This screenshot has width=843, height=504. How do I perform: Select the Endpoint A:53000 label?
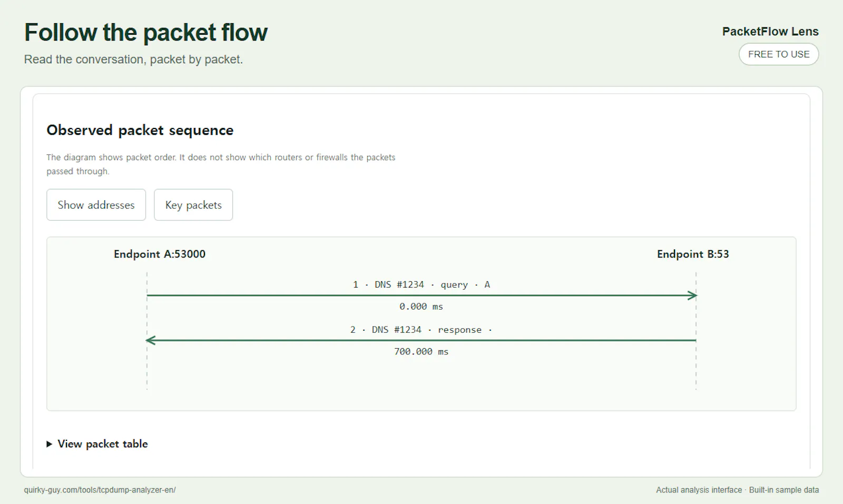160,254
